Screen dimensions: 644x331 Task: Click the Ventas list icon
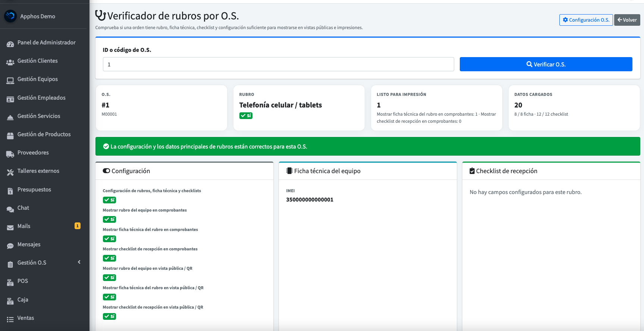point(10,319)
